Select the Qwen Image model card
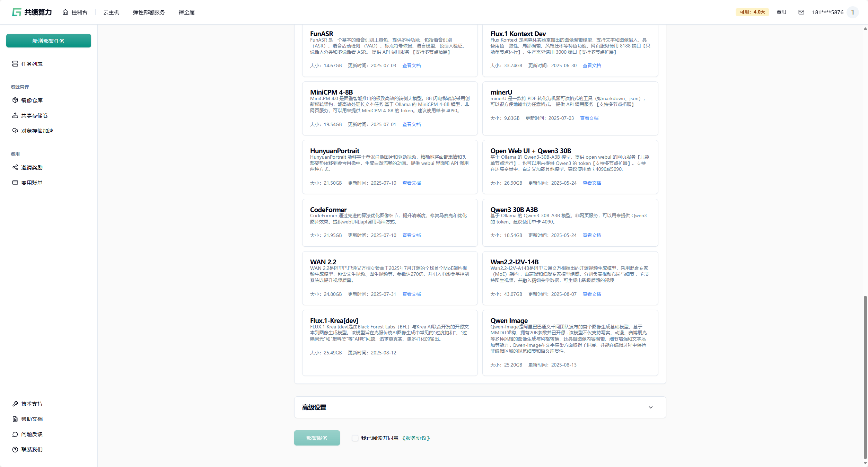Viewport: 868px width, 467px height. click(570, 342)
